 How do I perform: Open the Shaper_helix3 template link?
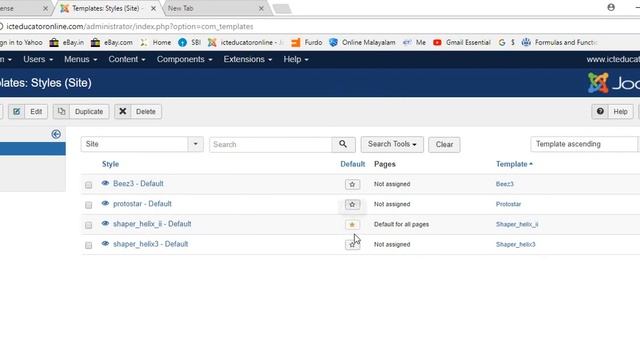coord(516,244)
